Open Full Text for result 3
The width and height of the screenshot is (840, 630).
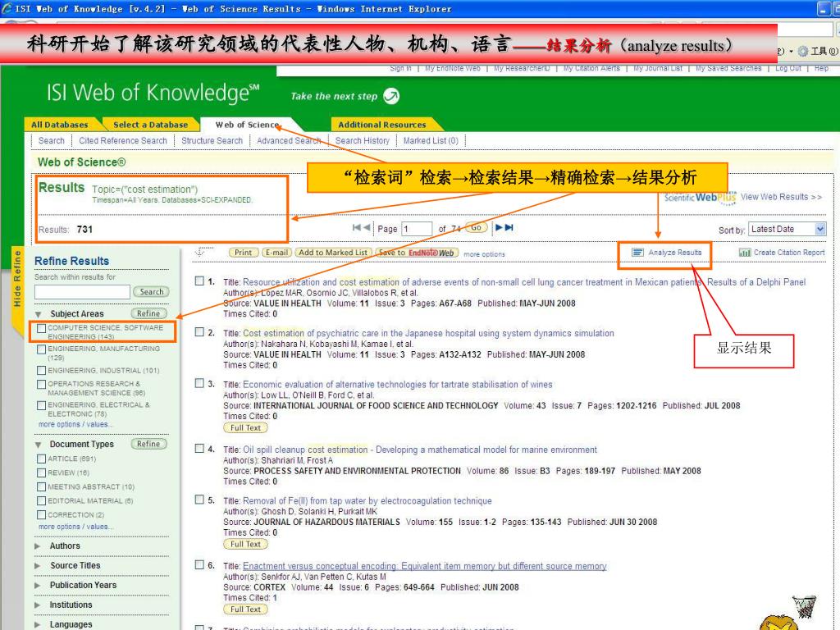point(245,427)
